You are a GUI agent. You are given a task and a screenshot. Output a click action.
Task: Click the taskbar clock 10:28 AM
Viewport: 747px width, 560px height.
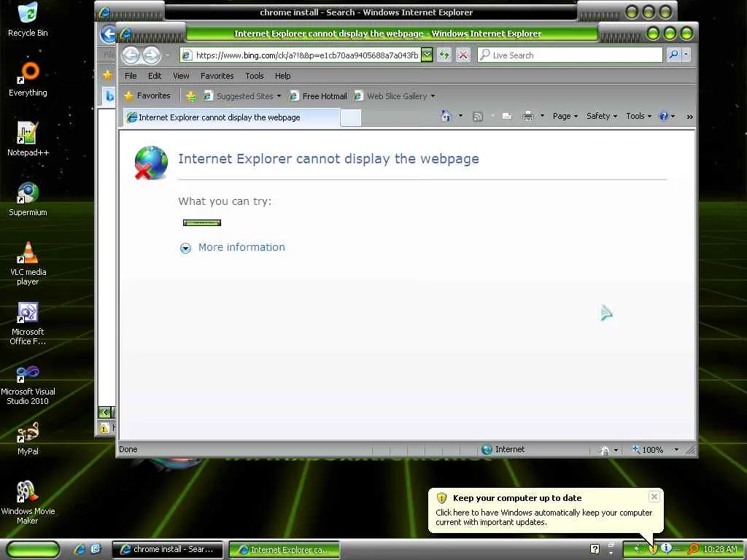(x=720, y=549)
